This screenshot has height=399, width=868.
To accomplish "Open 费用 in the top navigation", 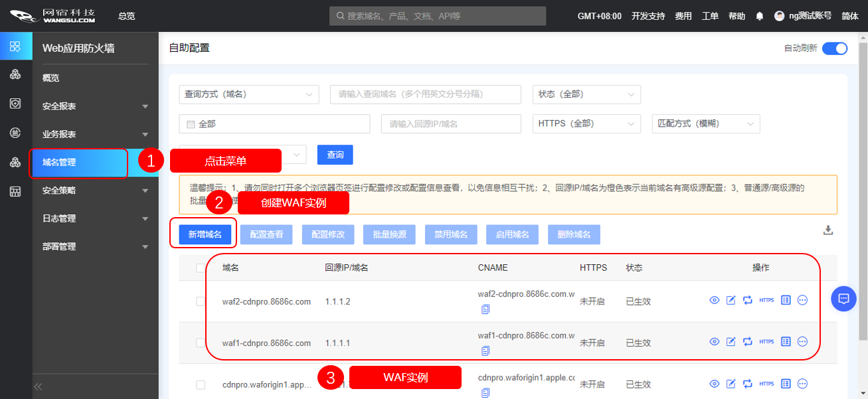I will click(683, 16).
